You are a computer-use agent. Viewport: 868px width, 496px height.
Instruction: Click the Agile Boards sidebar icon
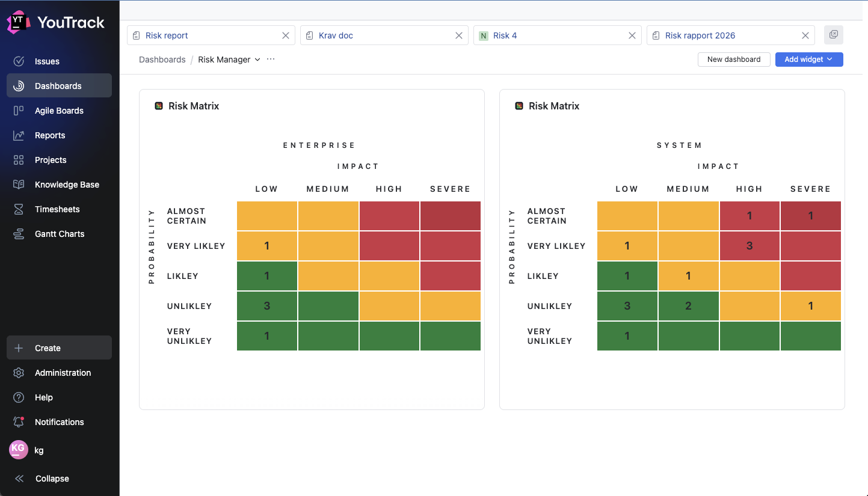tap(19, 111)
